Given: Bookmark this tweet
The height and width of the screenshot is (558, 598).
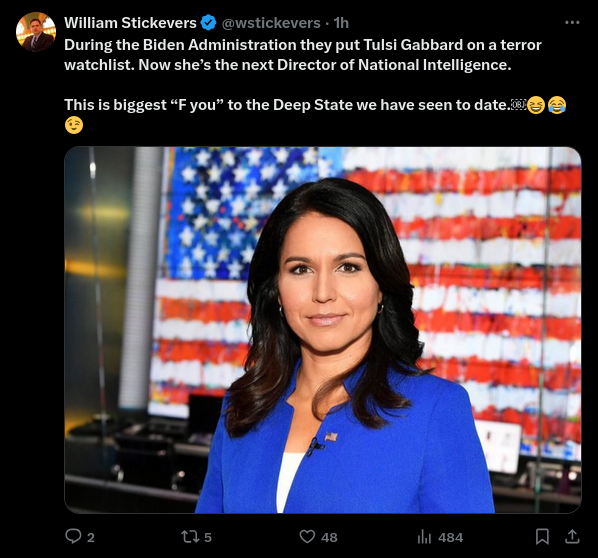Looking at the screenshot, I should click(542, 537).
